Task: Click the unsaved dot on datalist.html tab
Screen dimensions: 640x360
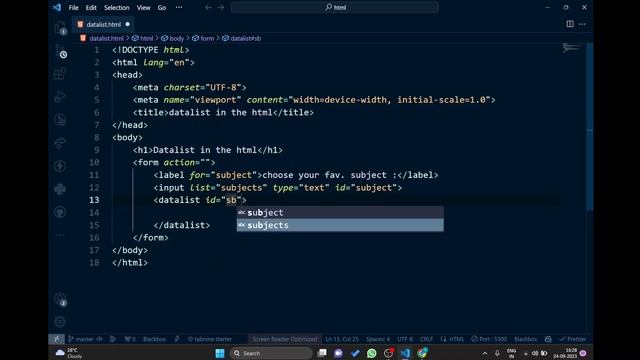Action: point(128,24)
